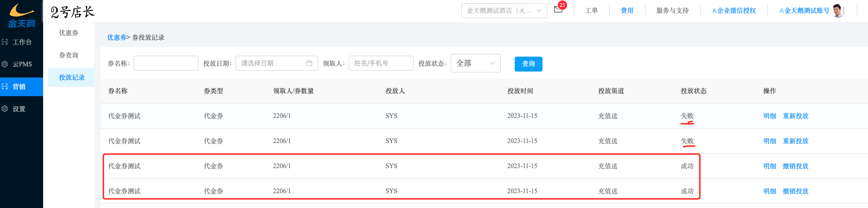The width and height of the screenshot is (868, 208).
Task: Switch to the 券查询 submenu item
Action: coord(69,55)
